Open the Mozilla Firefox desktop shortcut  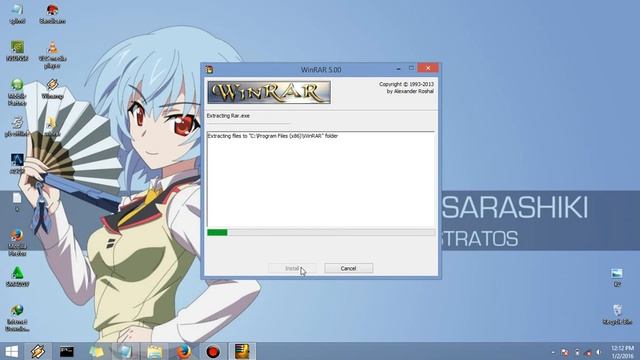pos(17,242)
